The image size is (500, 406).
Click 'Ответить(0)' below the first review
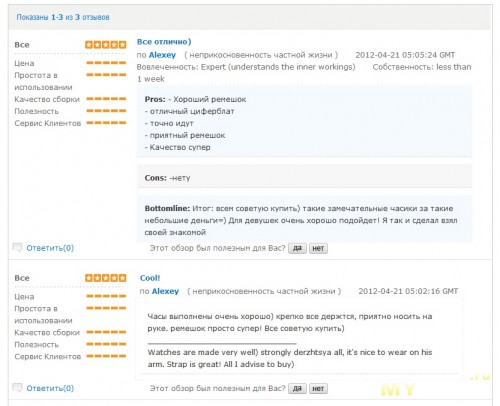pos(50,248)
